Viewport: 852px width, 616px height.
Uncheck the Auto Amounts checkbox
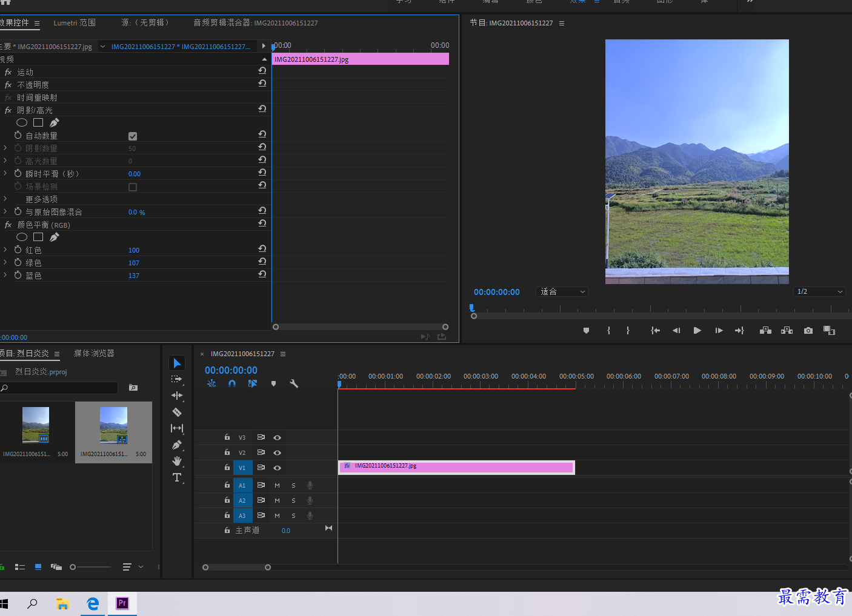pos(133,136)
